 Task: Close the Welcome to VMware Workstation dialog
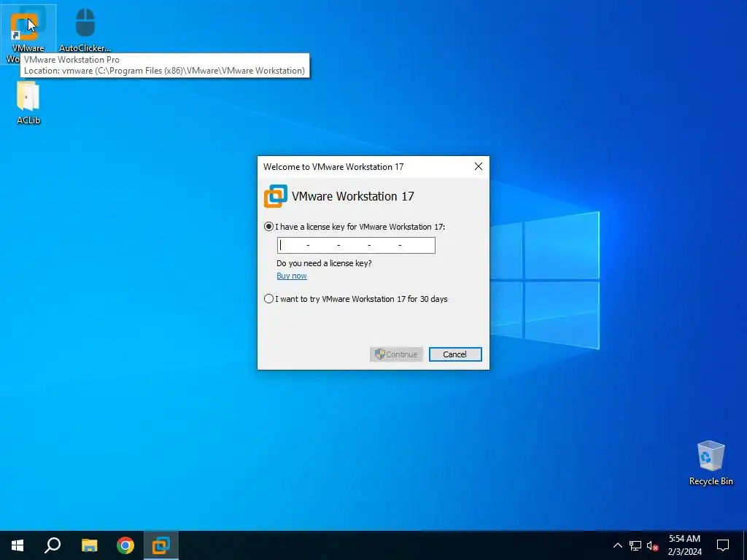pos(479,166)
